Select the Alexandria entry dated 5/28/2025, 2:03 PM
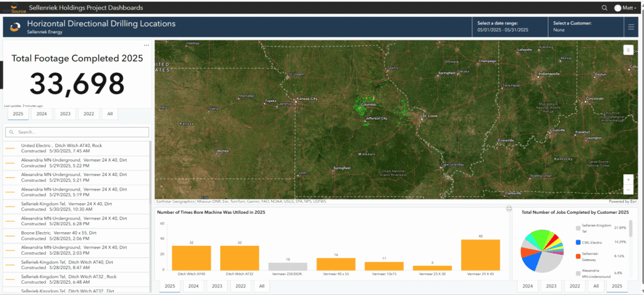Viewport: 644px width, 295px height. point(77,250)
